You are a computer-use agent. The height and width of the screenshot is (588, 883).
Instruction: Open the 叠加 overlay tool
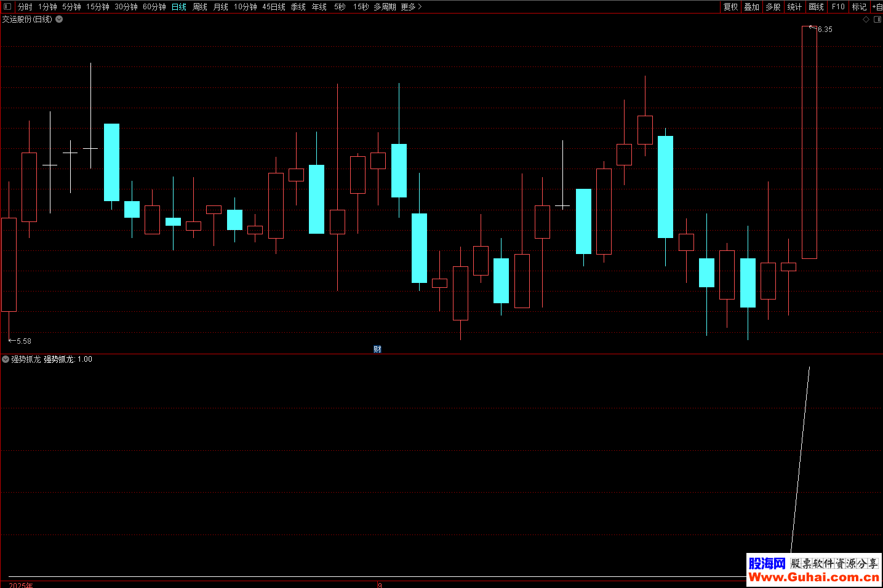coord(751,7)
